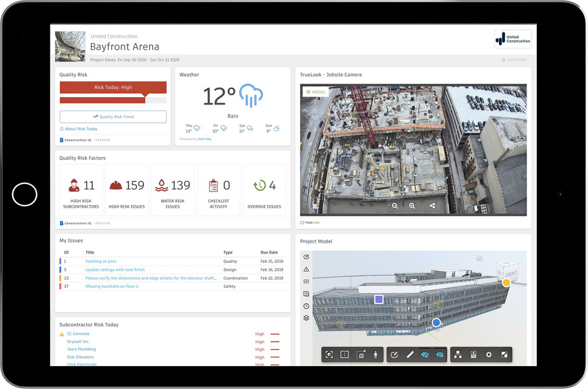Open the CC Concrete subcontractor link

tap(79, 334)
